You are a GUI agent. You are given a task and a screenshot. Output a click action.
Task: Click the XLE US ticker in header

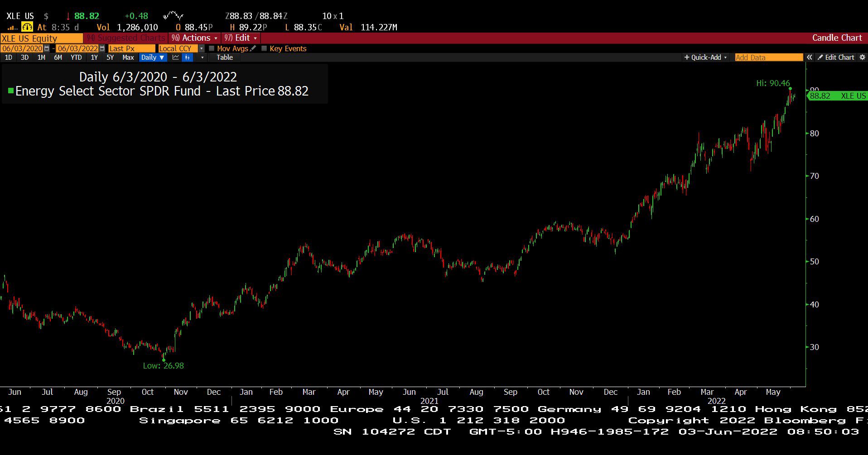point(20,16)
